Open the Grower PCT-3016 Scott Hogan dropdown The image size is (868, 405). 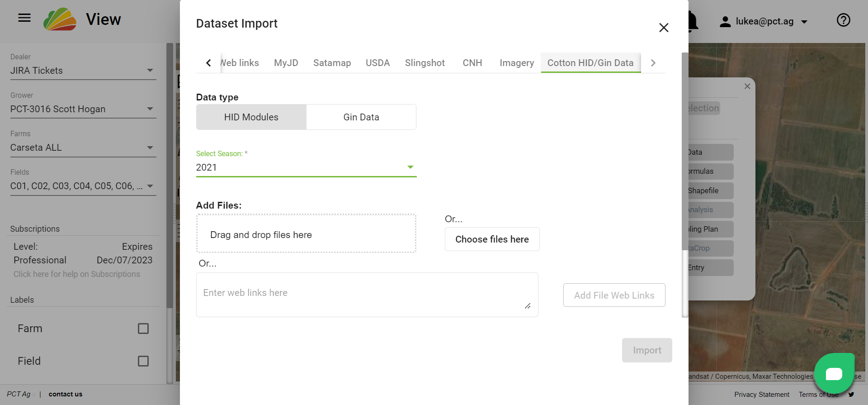[x=83, y=109]
